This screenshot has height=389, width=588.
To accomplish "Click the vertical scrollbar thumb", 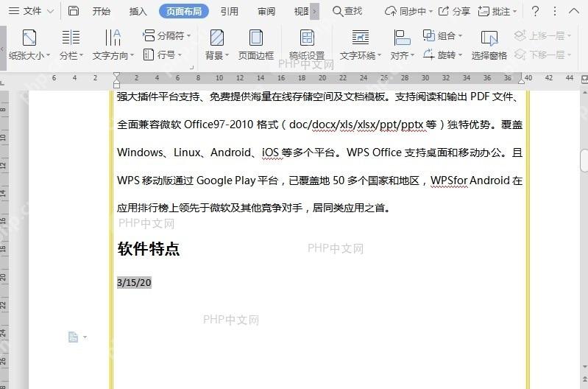I will 584,161.
